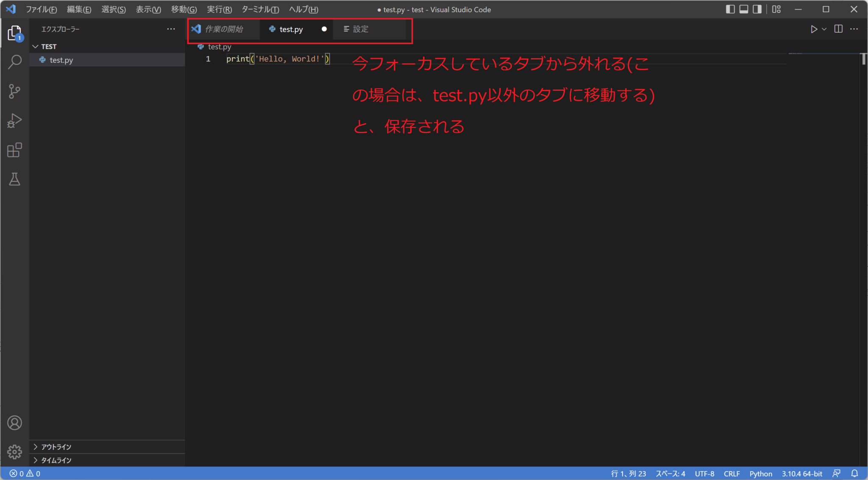Toggle the bottom panel visibility

[x=744, y=9]
